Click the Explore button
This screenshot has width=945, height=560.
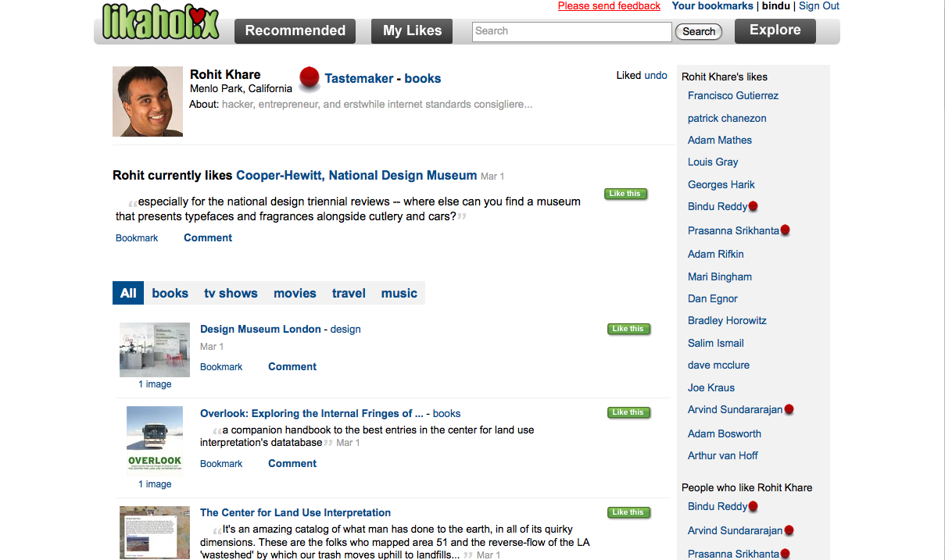(775, 30)
